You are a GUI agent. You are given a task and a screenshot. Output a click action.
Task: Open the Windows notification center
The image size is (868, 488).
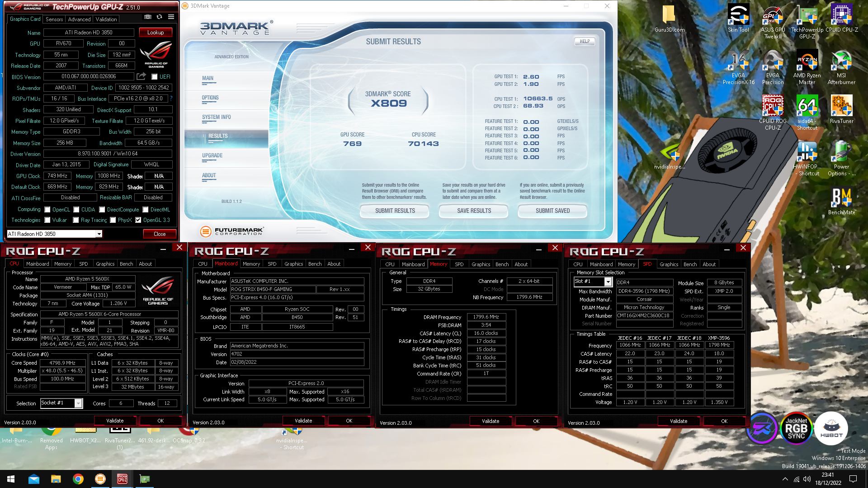(853, 479)
